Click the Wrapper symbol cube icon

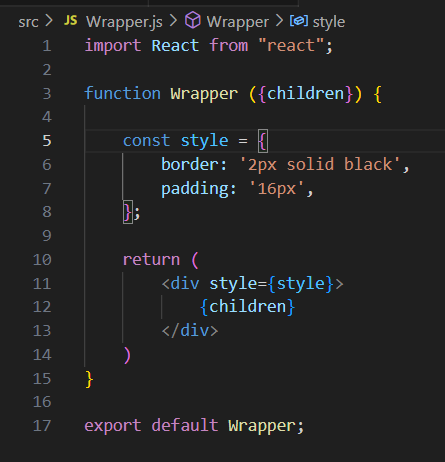(193, 20)
